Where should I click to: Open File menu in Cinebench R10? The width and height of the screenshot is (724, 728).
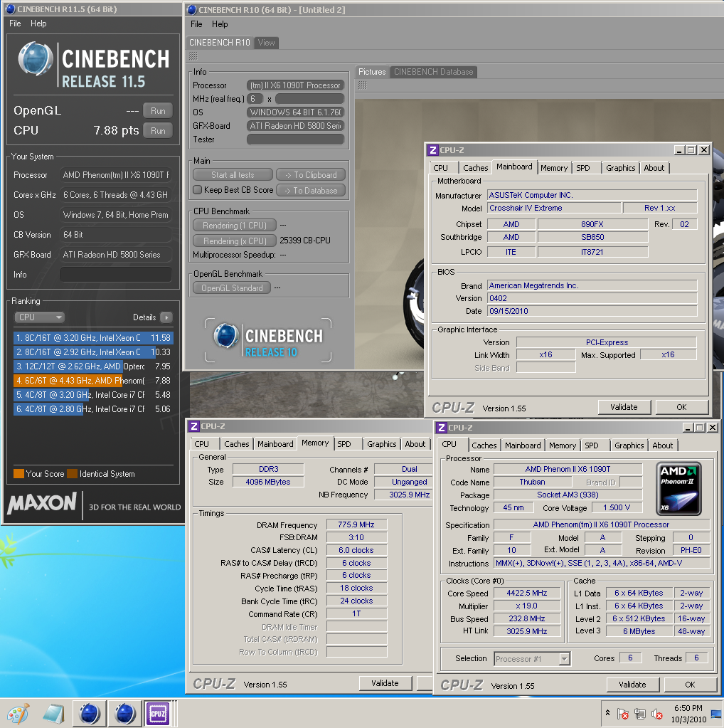point(196,24)
